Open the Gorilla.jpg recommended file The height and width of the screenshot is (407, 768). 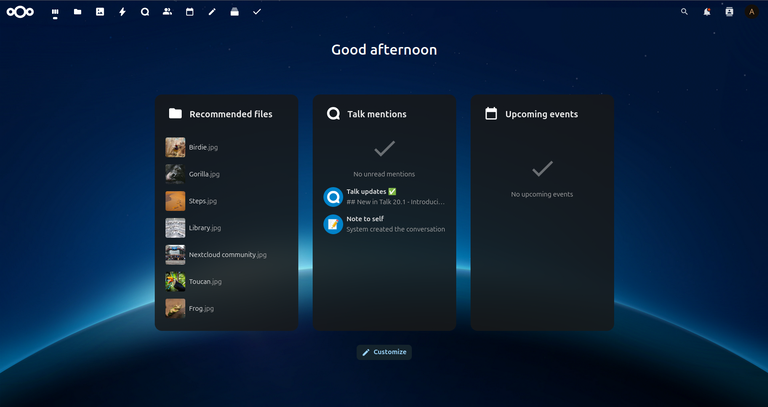tap(204, 174)
